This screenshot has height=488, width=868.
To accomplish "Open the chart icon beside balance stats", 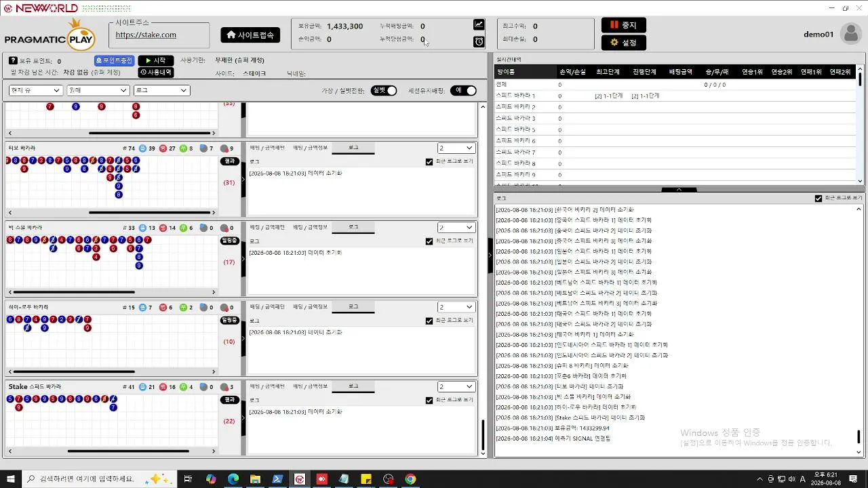I will (479, 24).
